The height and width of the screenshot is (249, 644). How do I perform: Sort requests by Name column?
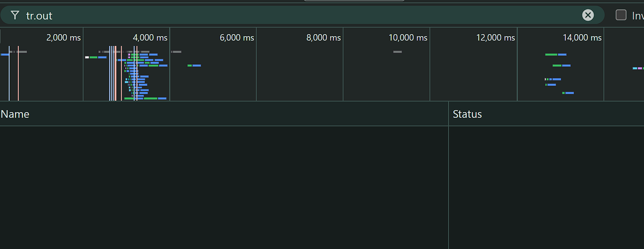coord(15,114)
